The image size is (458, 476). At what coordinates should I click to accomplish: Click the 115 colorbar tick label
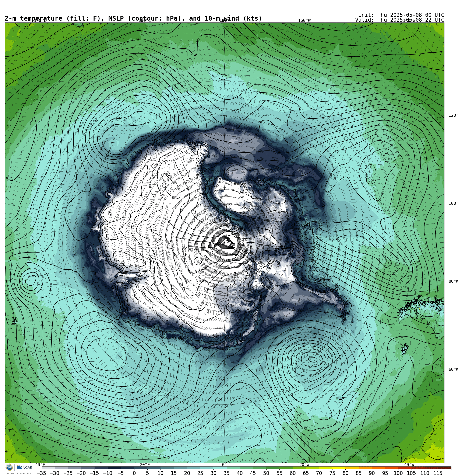pos(438,473)
